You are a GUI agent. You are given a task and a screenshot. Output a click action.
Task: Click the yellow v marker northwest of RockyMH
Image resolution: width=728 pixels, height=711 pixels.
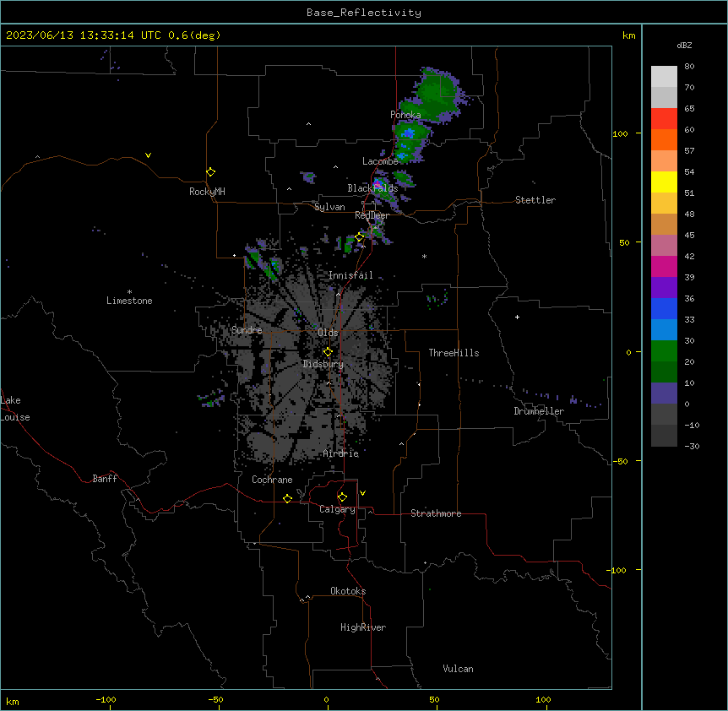click(x=148, y=155)
